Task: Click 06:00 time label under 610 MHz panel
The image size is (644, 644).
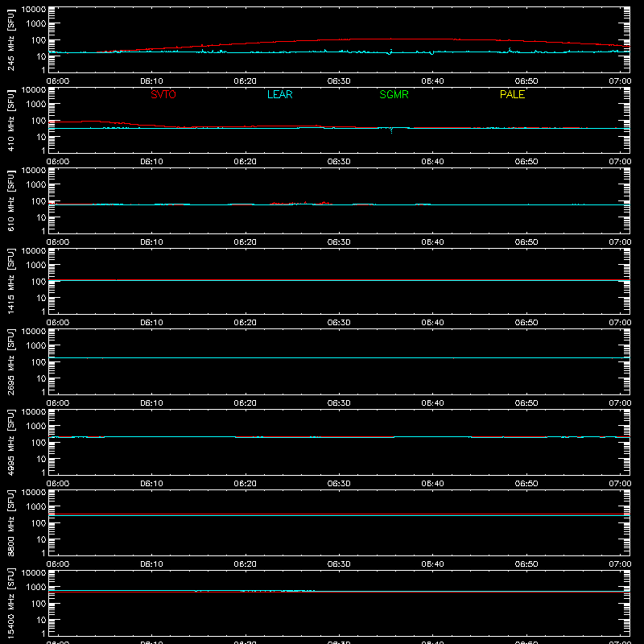Action: pyautogui.click(x=58, y=242)
